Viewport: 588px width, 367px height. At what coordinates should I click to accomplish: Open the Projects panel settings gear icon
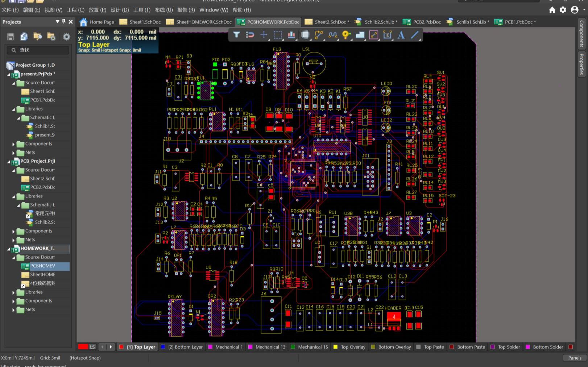(x=66, y=36)
